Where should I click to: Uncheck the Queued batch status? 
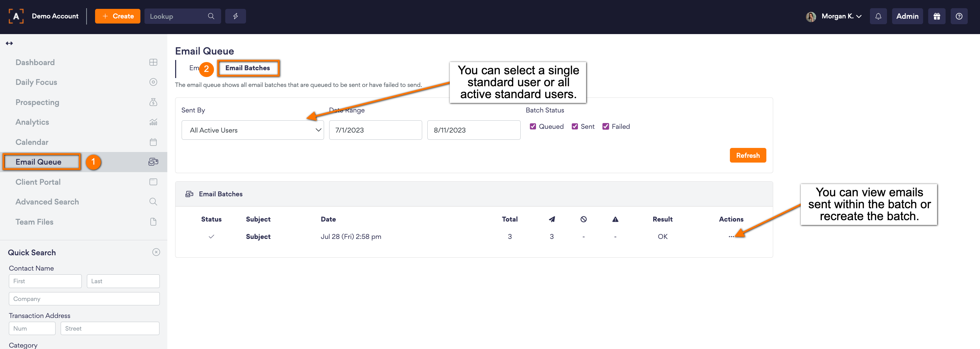pyautogui.click(x=533, y=126)
